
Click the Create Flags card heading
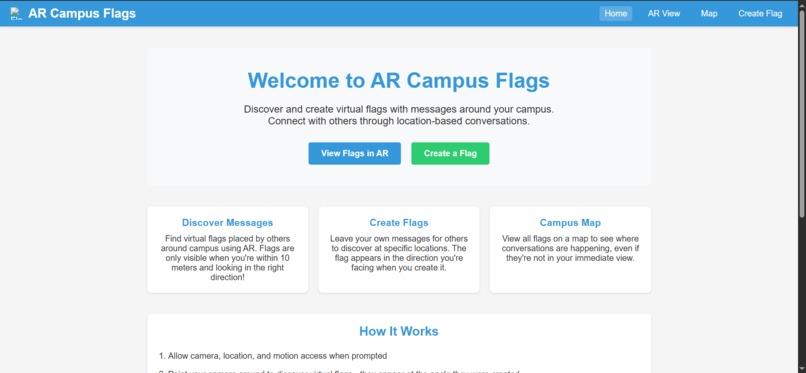399,222
